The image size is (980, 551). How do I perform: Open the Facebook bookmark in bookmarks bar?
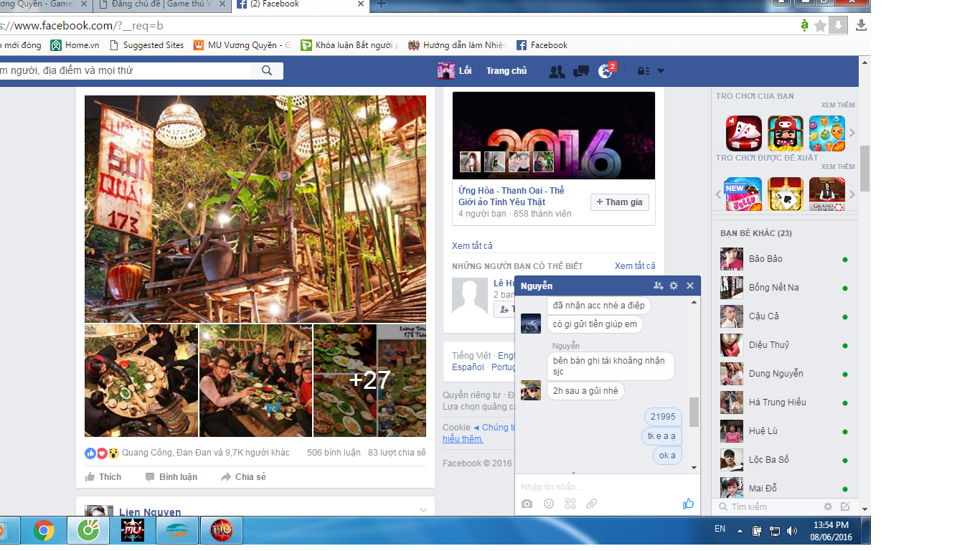tap(542, 45)
